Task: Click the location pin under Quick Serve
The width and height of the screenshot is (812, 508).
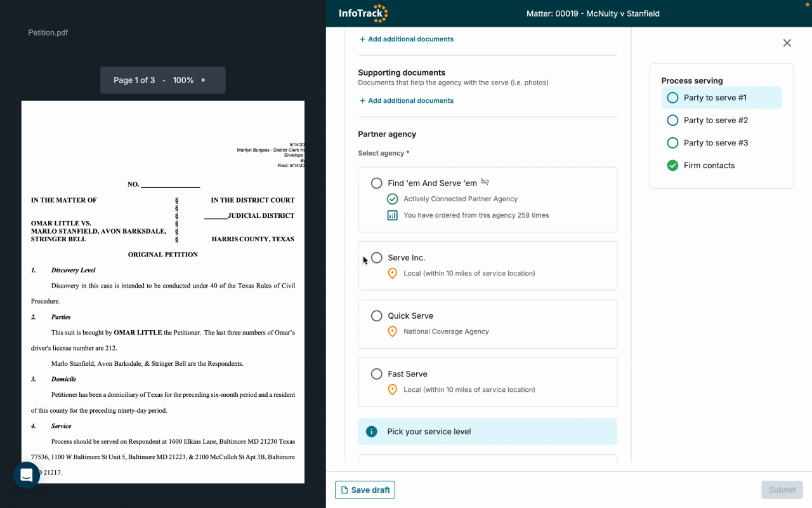Action: 392,331
